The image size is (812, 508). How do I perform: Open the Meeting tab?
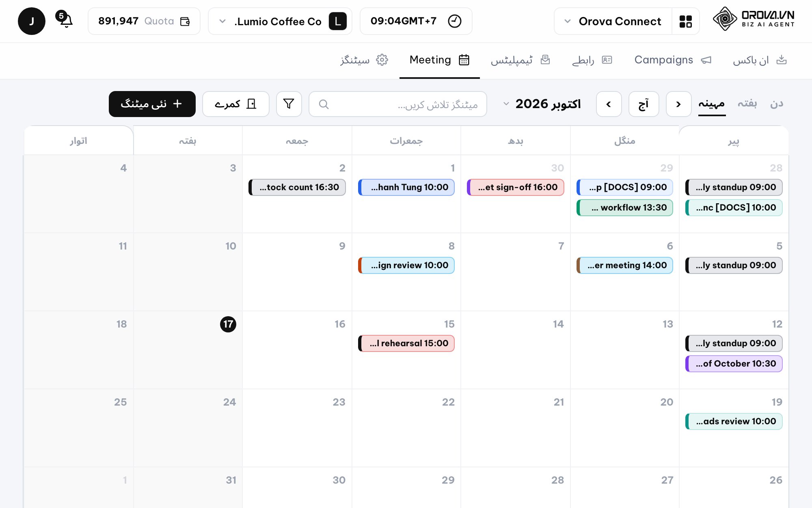440,60
